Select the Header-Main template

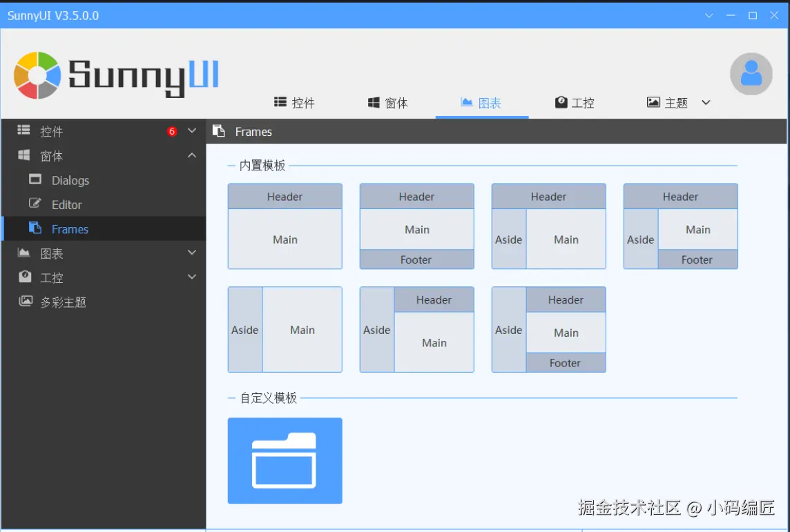pyautogui.click(x=285, y=226)
